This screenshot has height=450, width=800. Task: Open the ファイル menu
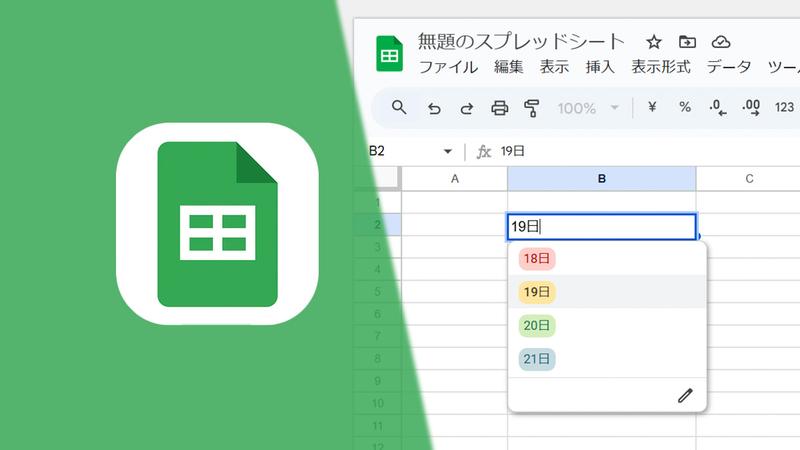point(448,67)
